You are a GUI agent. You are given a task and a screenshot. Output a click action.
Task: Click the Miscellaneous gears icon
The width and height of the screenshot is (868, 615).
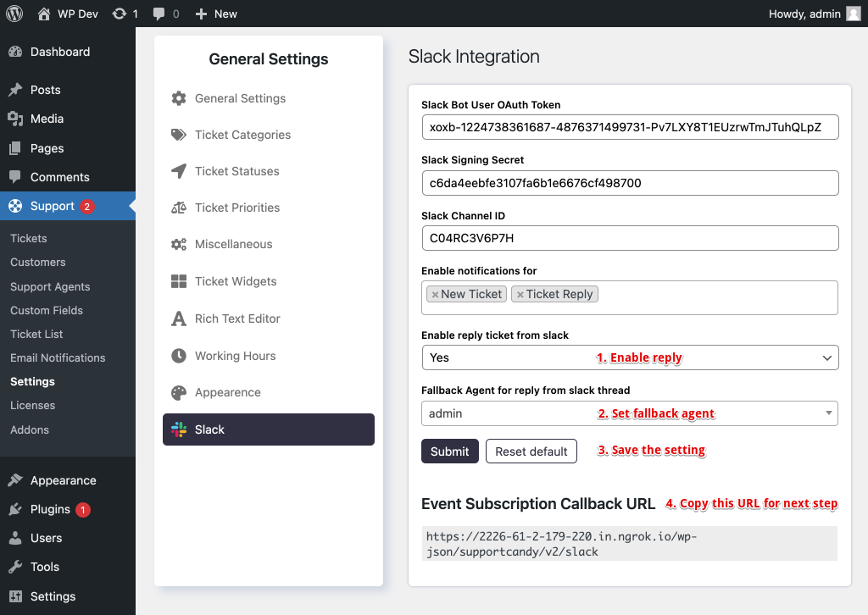[179, 245]
